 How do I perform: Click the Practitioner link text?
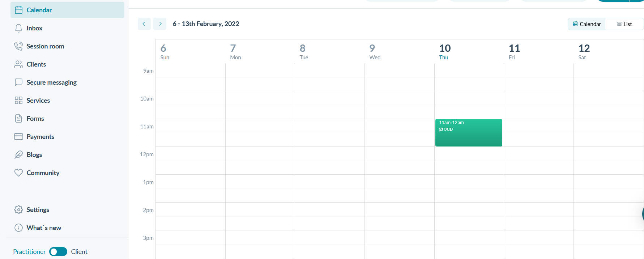[x=29, y=251]
